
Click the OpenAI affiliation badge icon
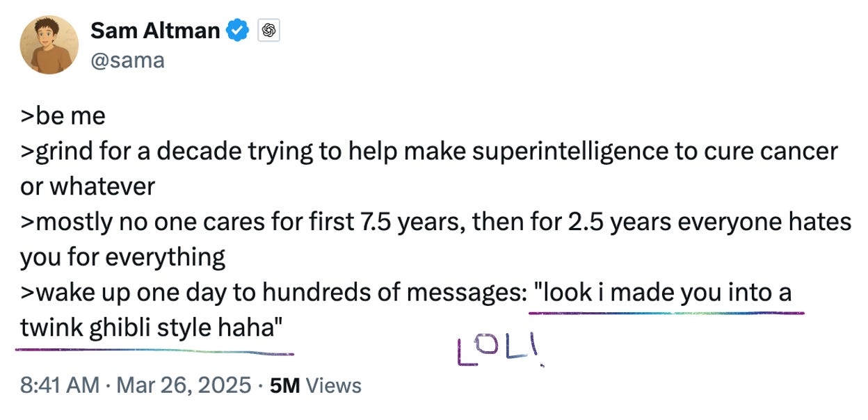[269, 31]
